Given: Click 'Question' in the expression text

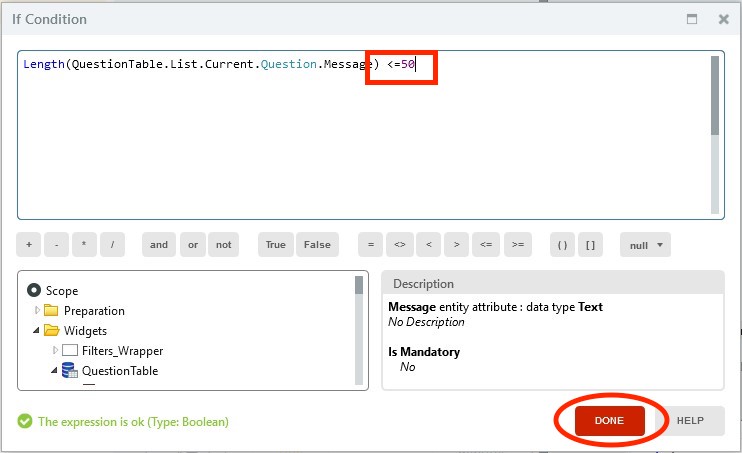Looking at the screenshot, I should tap(289, 64).
